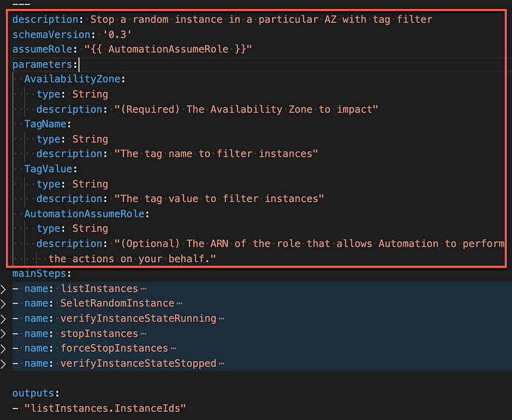Image resolution: width=512 pixels, height=420 pixels.
Task: Click the forceStopInstances step name
Action: point(115,348)
